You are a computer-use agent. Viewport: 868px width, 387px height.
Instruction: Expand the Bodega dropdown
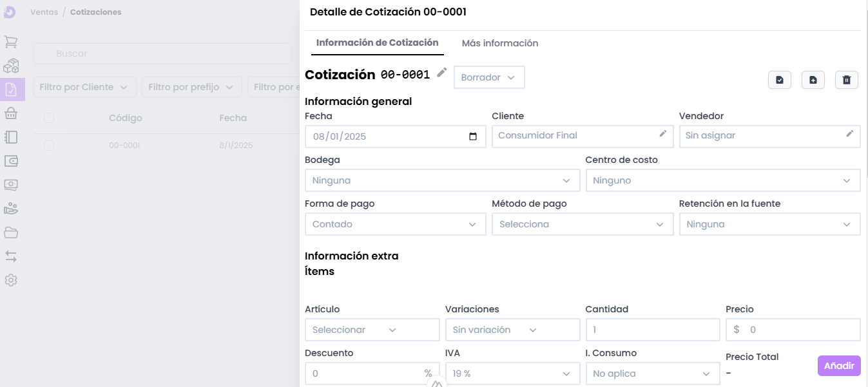(442, 180)
